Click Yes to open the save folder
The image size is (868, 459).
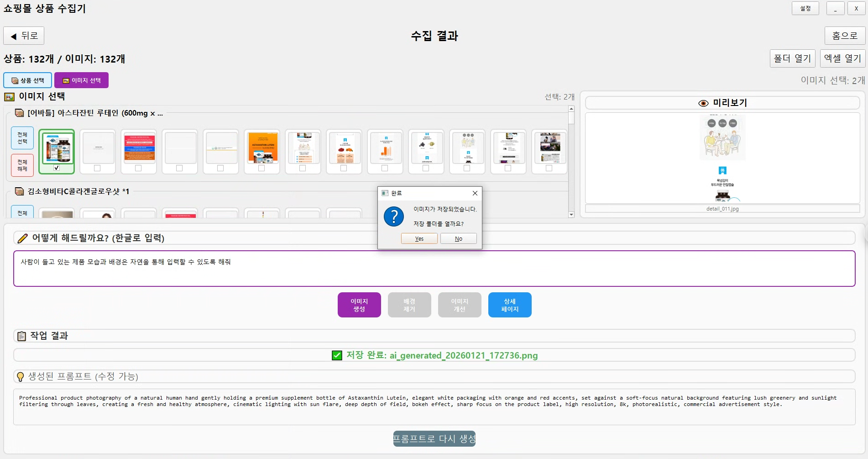[x=419, y=239]
